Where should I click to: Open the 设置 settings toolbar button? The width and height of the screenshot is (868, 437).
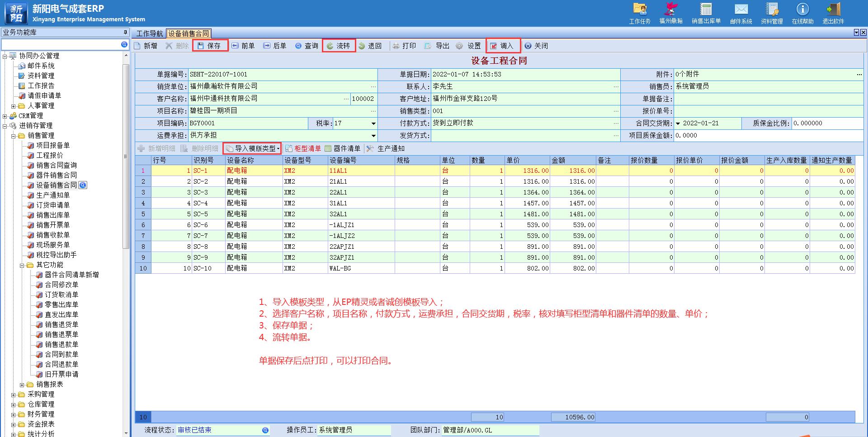click(468, 46)
